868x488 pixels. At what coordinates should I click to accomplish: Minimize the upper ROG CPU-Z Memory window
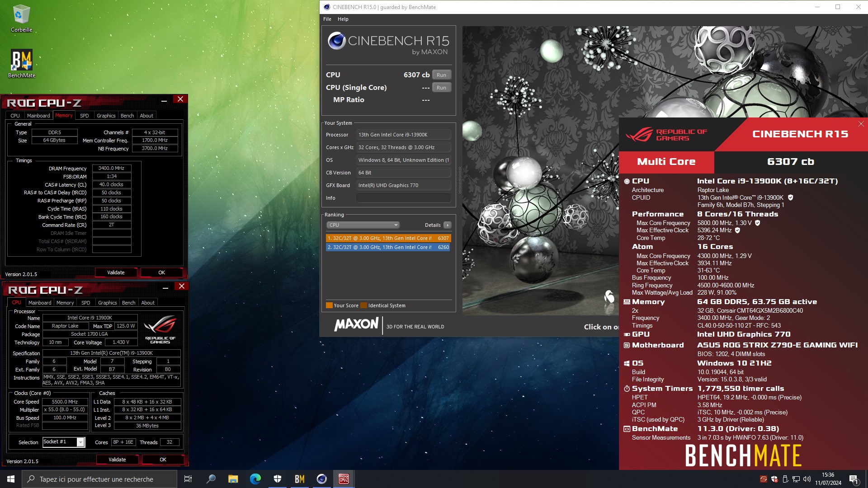click(164, 100)
